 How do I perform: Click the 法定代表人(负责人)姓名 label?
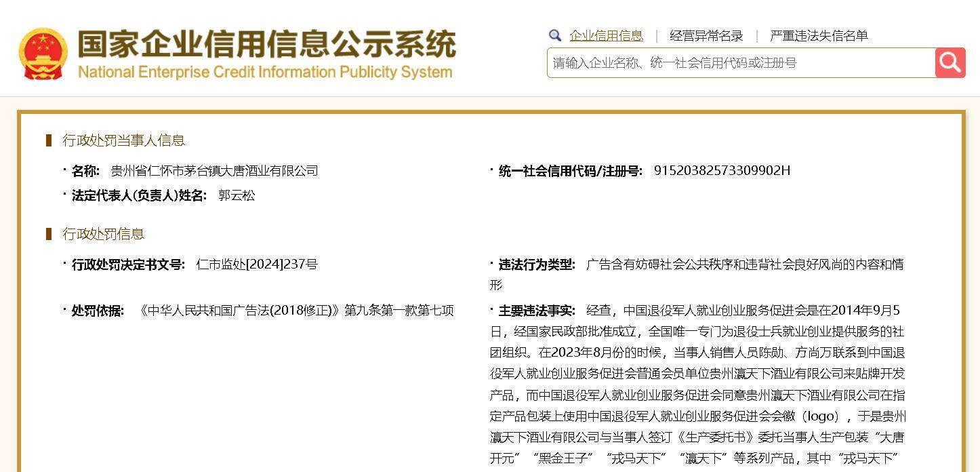(139, 195)
